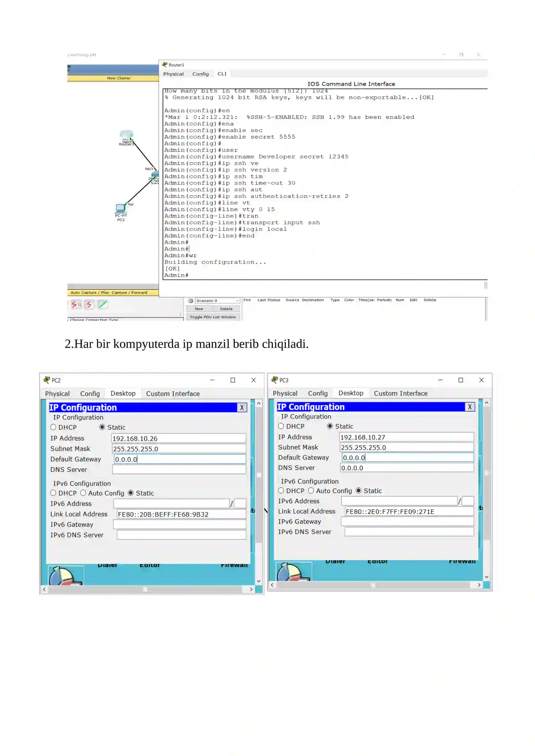Open the Scenario 0 dropdown
535x756 pixels.
click(217, 300)
